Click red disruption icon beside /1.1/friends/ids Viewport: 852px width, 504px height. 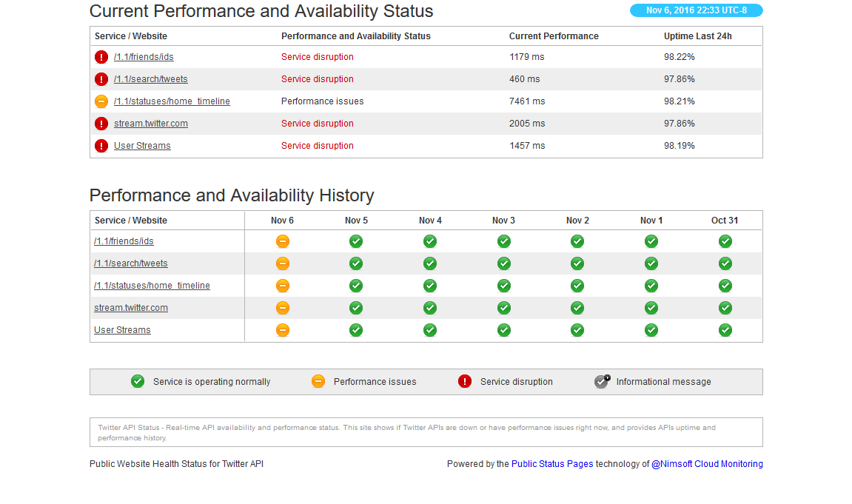pyautogui.click(x=101, y=57)
